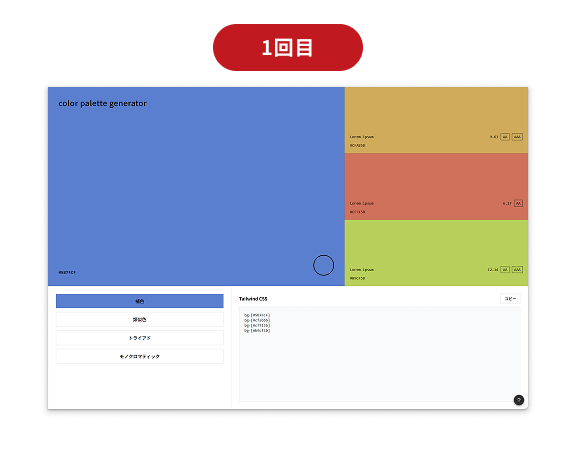
Task: Click the hex code on the red swatch
Action: 357,212
